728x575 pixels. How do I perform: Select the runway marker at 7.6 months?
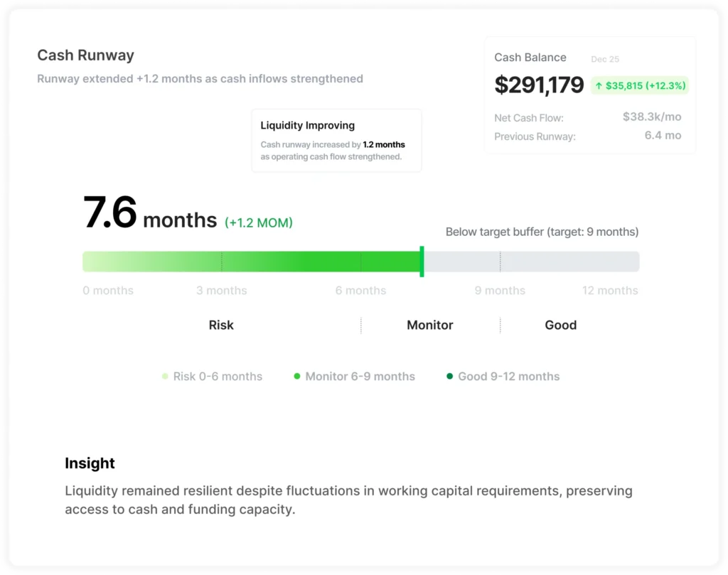(x=422, y=262)
